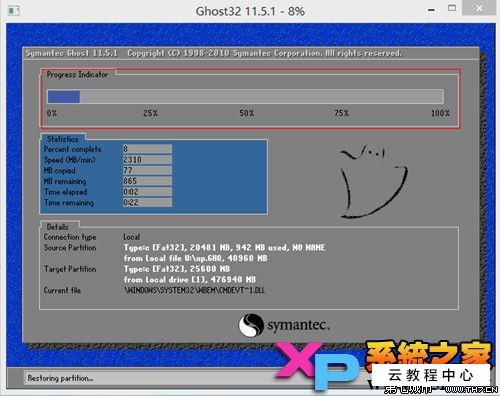Click the Time elapsed value 0:02
Screen dimensions: 500x396
147,192
